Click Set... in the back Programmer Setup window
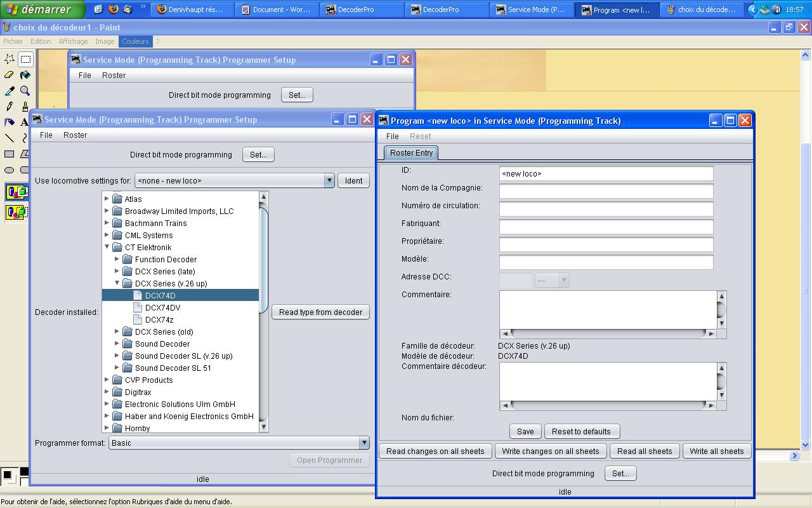The height and width of the screenshot is (508, 812). click(297, 95)
